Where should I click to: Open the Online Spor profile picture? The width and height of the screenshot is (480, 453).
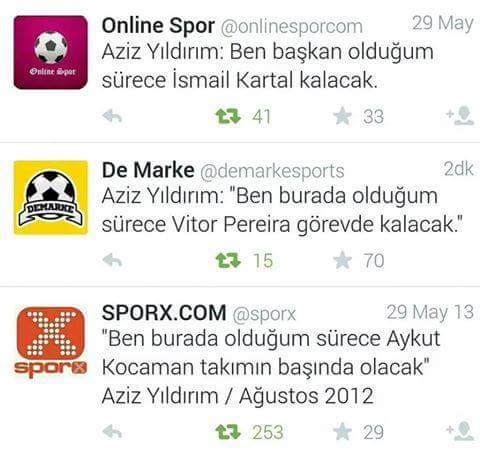point(51,52)
